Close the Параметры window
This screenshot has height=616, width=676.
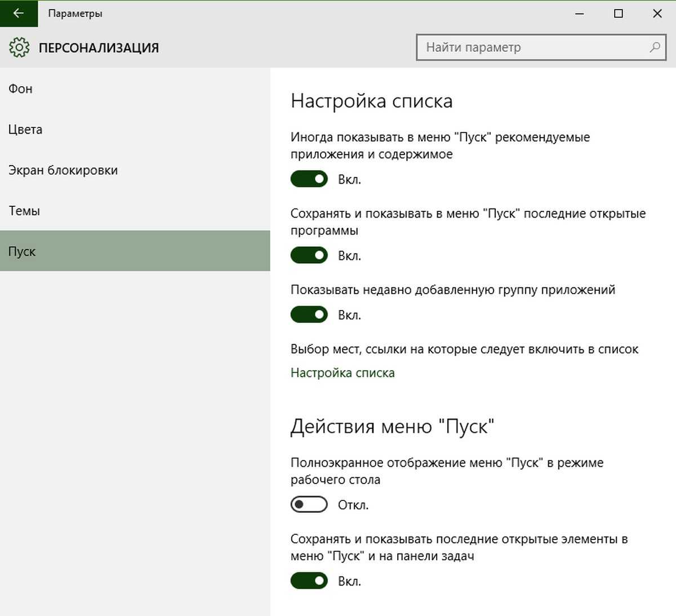coord(657,14)
